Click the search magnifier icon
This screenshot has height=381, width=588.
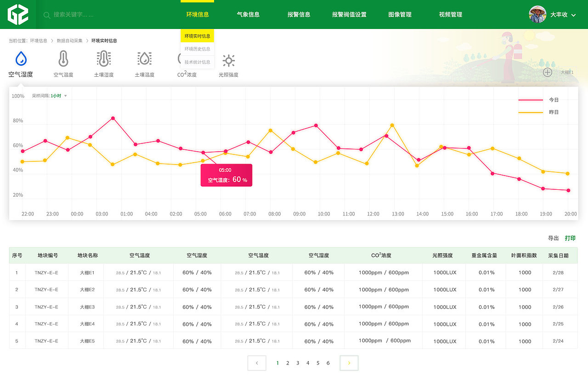click(x=47, y=15)
